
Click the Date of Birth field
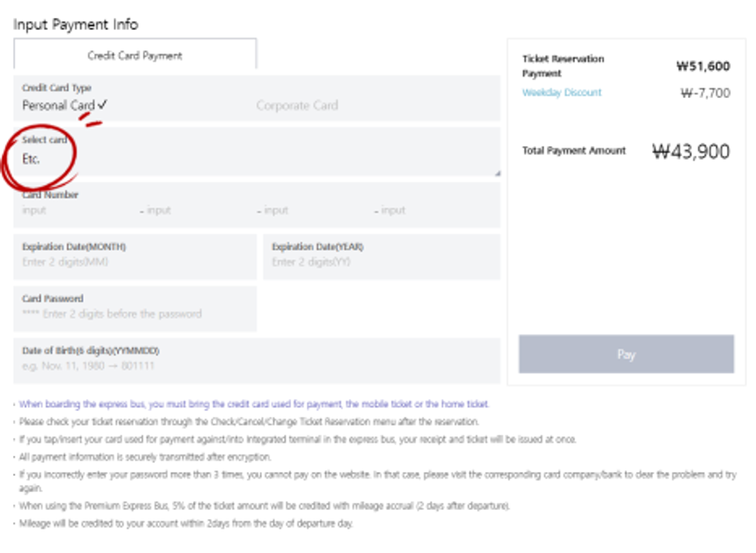coord(256,361)
